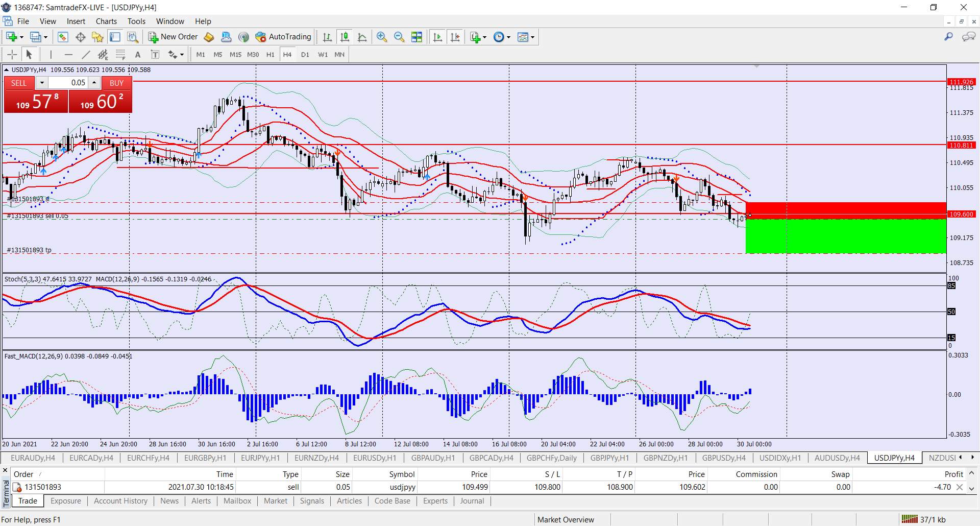Select the Text Label tool
This screenshot has height=526, width=980.
click(x=155, y=54)
